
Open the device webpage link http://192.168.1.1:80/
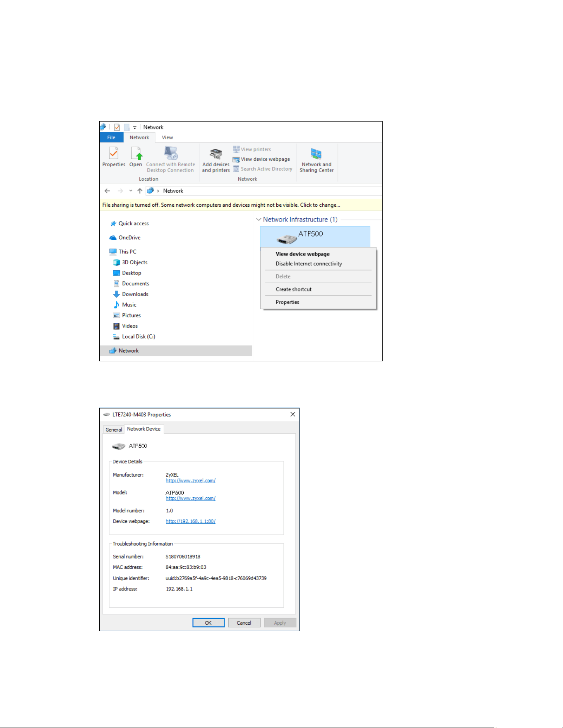tap(190, 521)
